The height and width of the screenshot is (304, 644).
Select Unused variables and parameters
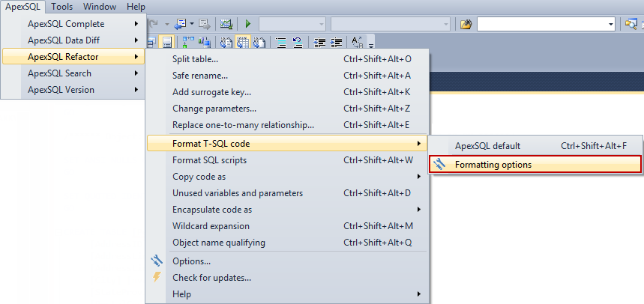(x=286, y=193)
